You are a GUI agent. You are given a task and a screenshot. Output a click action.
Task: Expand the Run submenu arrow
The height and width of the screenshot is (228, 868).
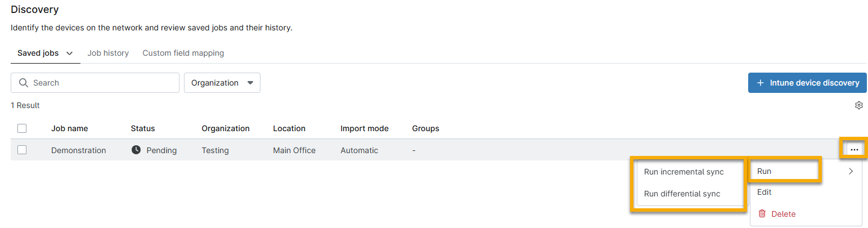tap(851, 171)
